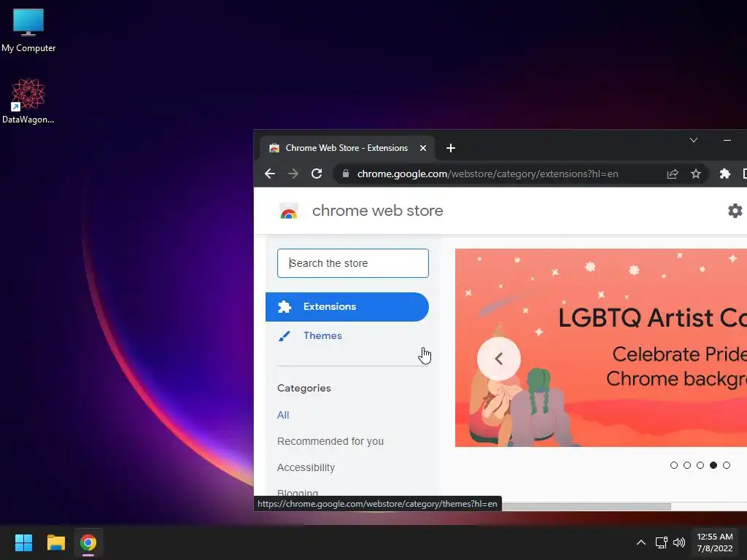Open Chrome Web Store settings gear
This screenshot has height=560, width=747.
pos(735,211)
